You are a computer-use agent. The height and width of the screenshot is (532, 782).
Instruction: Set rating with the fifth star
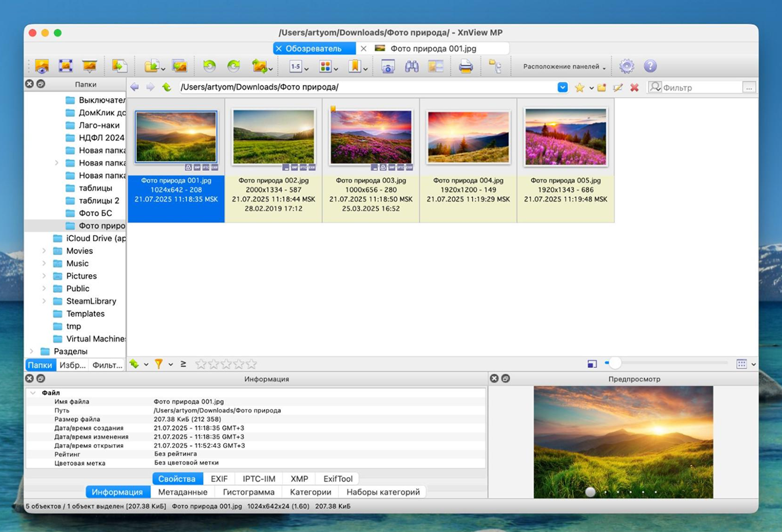251,364
